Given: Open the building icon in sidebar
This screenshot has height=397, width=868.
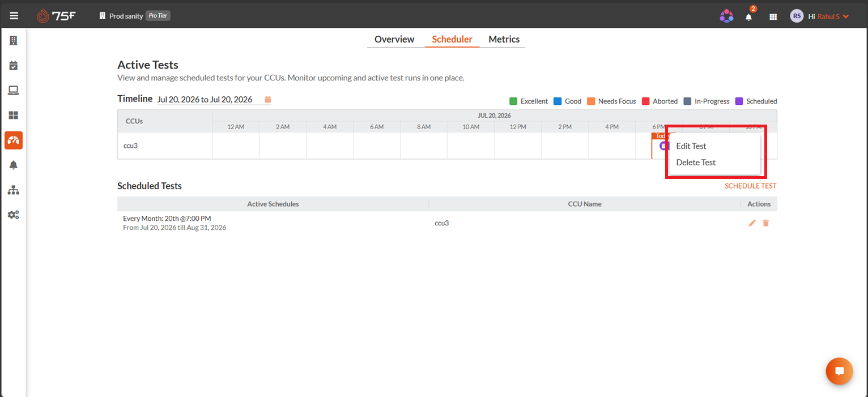Looking at the screenshot, I should [x=14, y=40].
